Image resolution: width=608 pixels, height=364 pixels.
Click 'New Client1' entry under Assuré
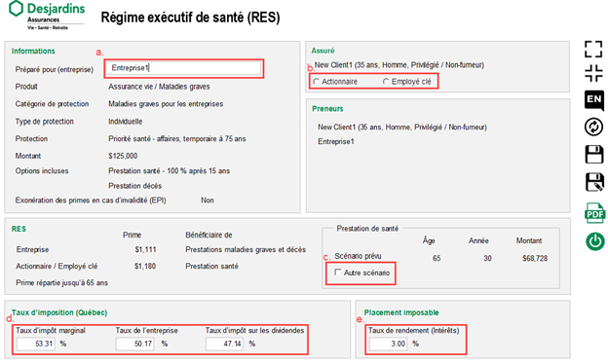[x=399, y=65]
